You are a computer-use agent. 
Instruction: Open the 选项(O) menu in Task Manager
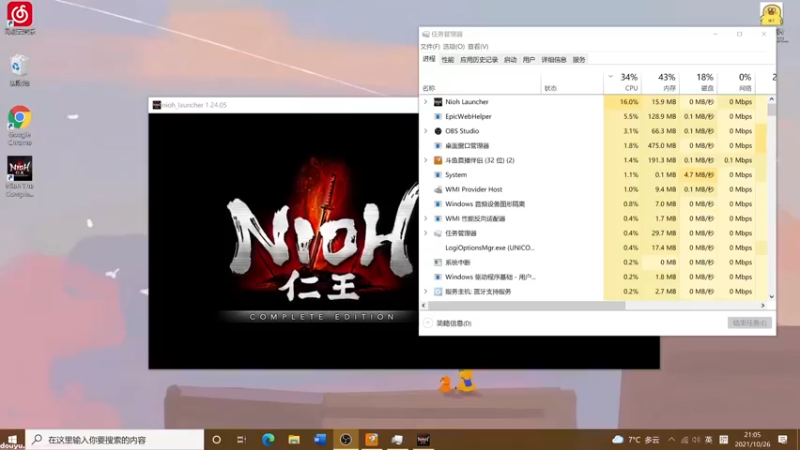(454, 46)
